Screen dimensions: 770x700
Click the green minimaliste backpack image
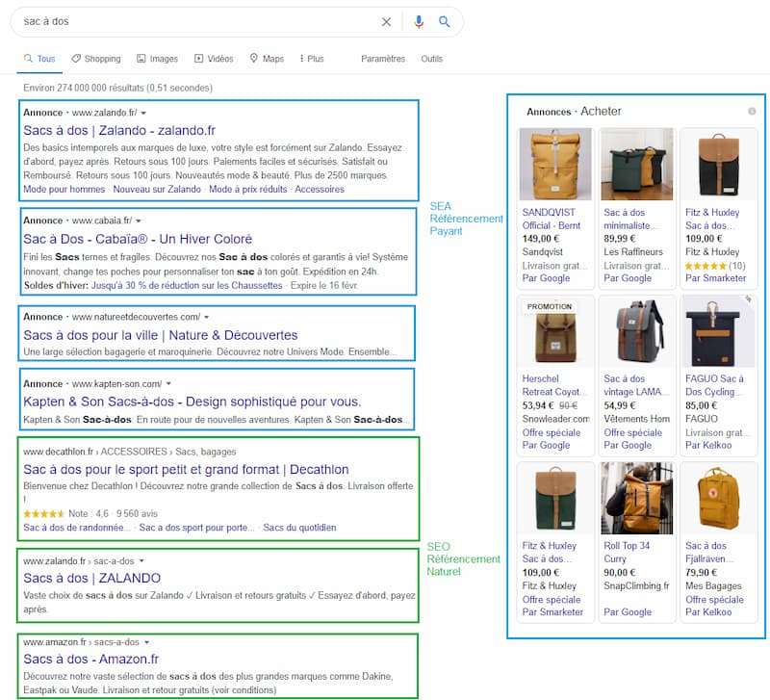coord(637,164)
